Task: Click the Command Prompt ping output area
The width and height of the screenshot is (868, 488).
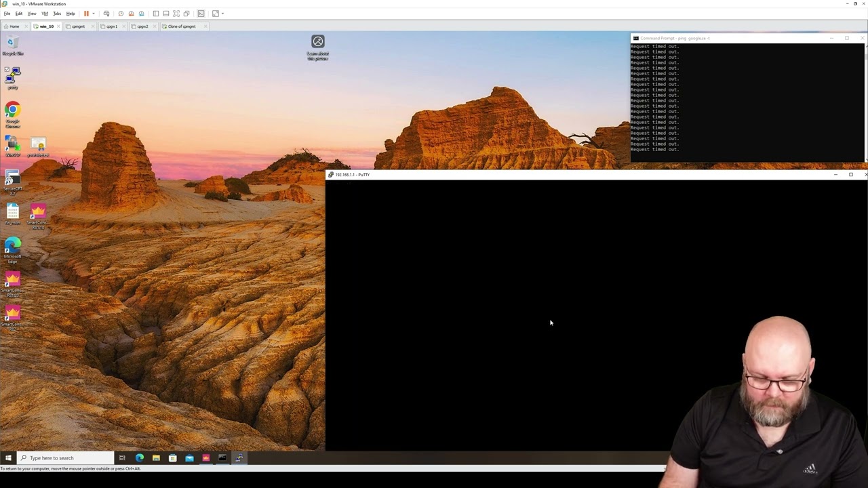Action: (x=748, y=102)
